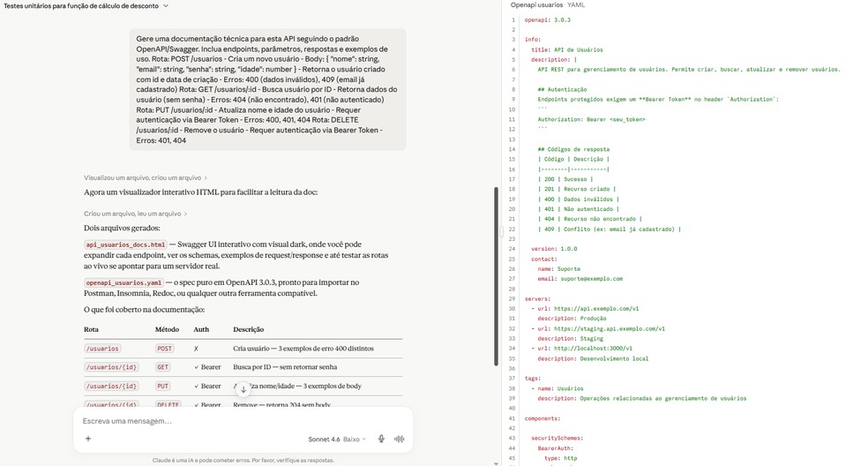Click the 'name: Suporte' code line
The width and height of the screenshot is (868, 466).
pyautogui.click(x=558, y=268)
